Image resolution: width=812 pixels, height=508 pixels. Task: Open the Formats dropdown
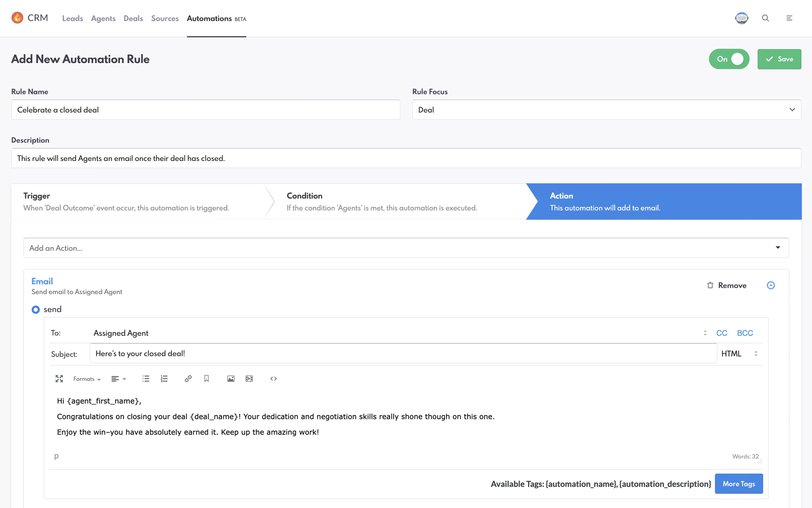[x=87, y=379]
